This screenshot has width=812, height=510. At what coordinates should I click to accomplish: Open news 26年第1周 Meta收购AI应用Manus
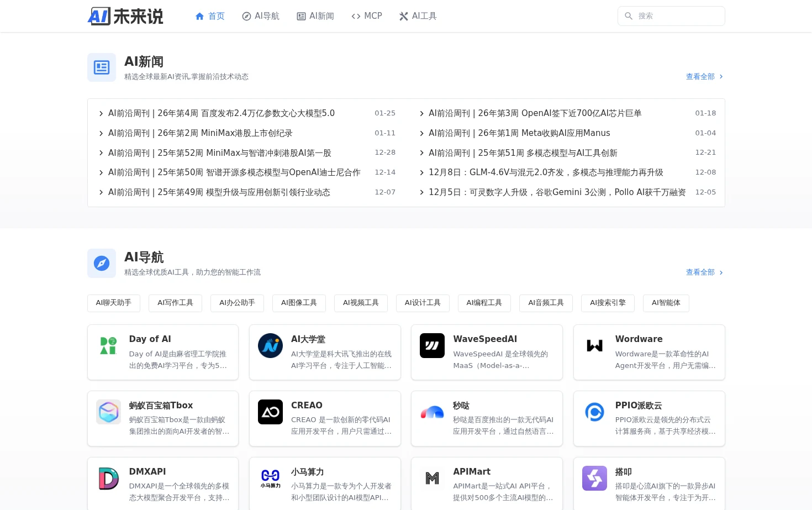click(519, 133)
